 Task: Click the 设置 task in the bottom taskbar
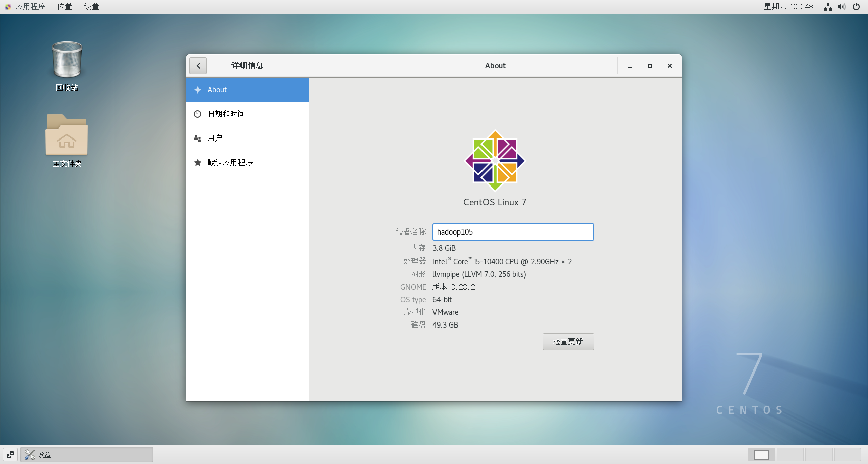[x=86, y=455]
